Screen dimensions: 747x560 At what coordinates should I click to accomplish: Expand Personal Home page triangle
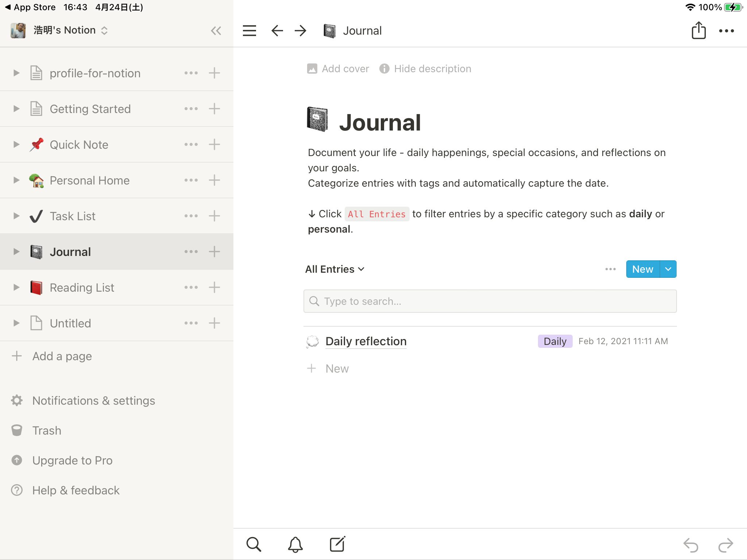tap(16, 180)
